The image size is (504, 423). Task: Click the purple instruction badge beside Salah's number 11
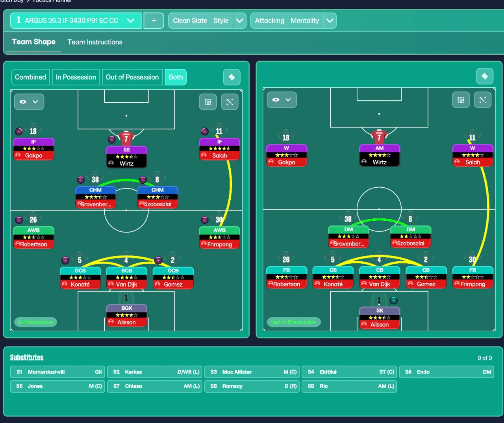[205, 131]
